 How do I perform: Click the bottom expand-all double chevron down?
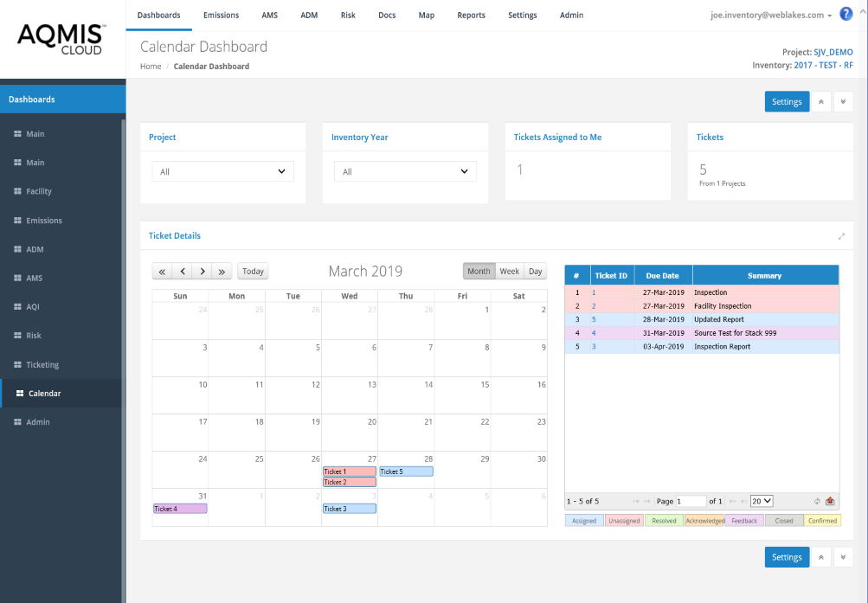[843, 557]
